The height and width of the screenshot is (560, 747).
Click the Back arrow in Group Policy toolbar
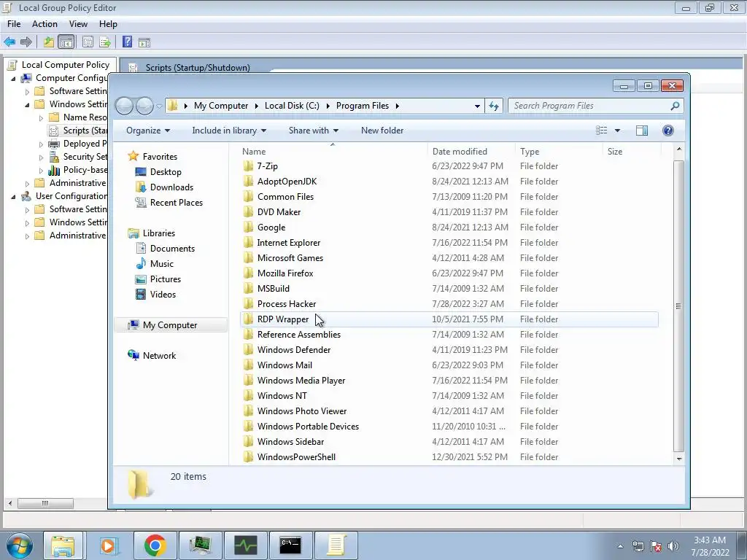point(9,42)
